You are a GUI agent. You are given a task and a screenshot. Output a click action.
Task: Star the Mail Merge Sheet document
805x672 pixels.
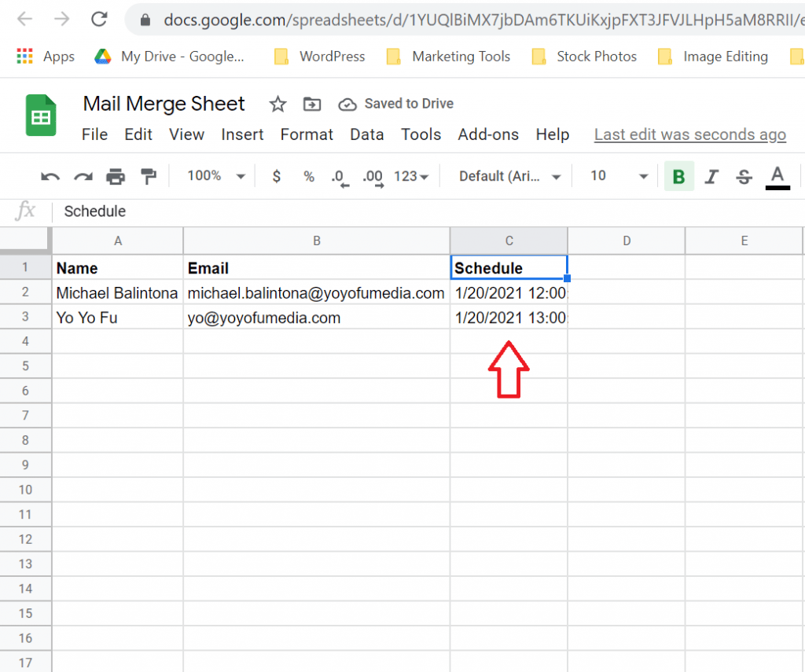click(x=278, y=104)
